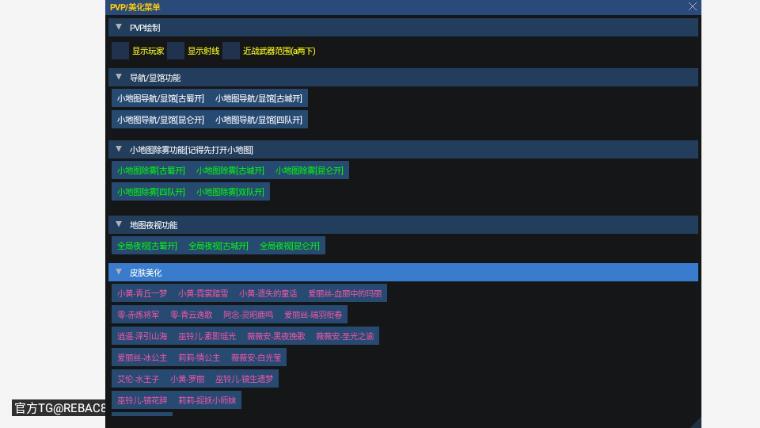Close the PVP/美化菜单 window
The width and height of the screenshot is (760, 428).
(692, 6)
